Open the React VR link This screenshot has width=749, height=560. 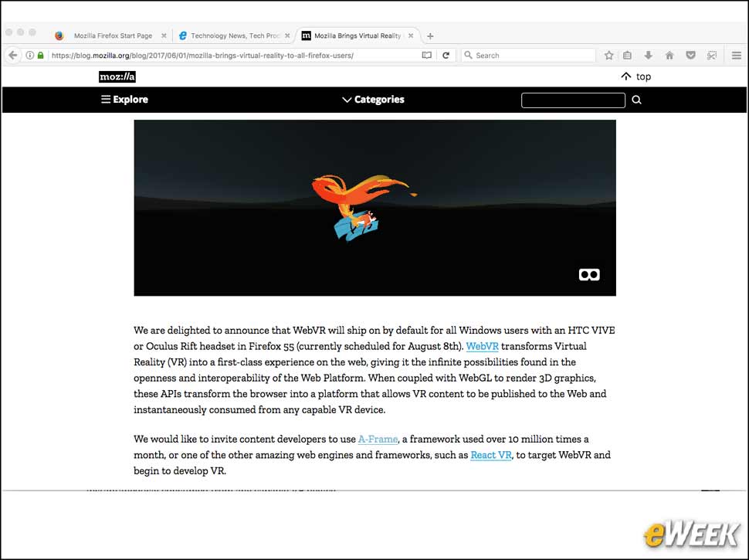tap(491, 455)
